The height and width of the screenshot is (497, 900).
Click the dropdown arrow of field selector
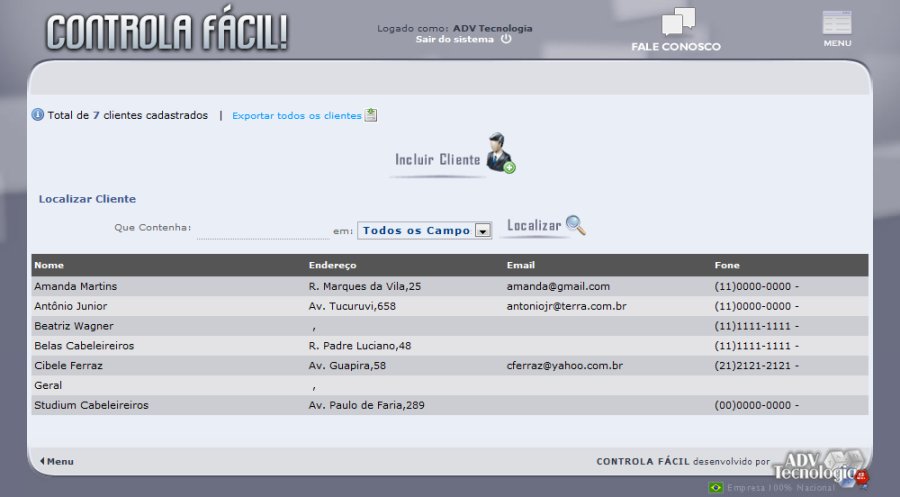click(482, 231)
